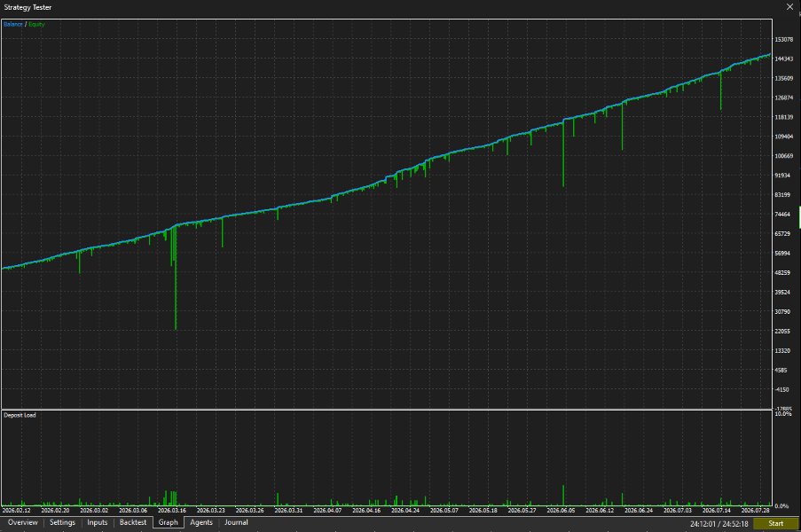Go to the Inputs tab
Image resolution: width=801 pixels, height=532 pixels.
click(97, 522)
